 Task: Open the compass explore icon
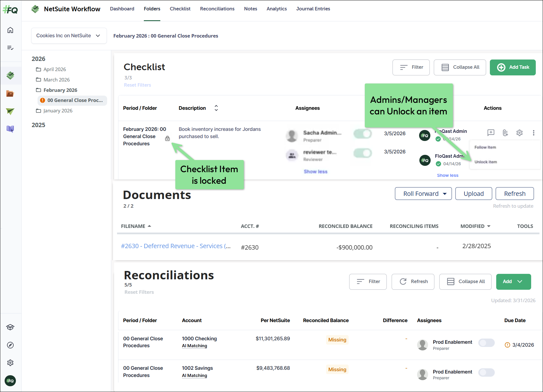pyautogui.click(x=10, y=345)
